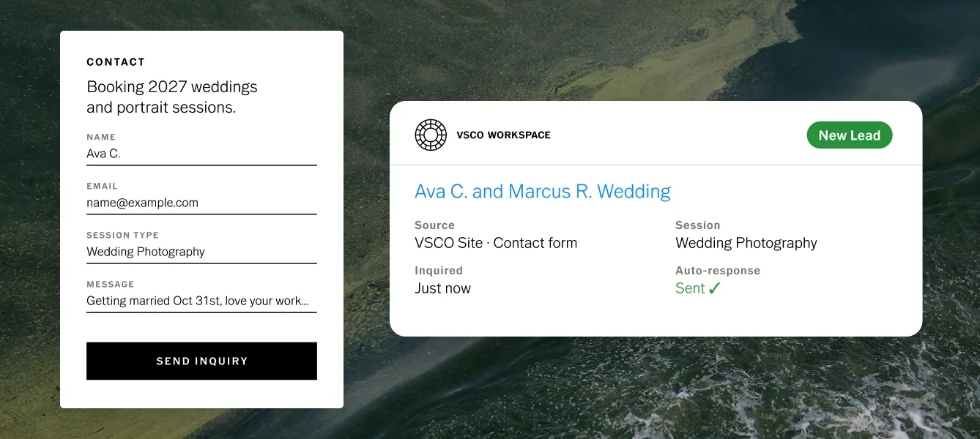Click the EMAIL field label
The image size is (980, 439).
pos(102,186)
